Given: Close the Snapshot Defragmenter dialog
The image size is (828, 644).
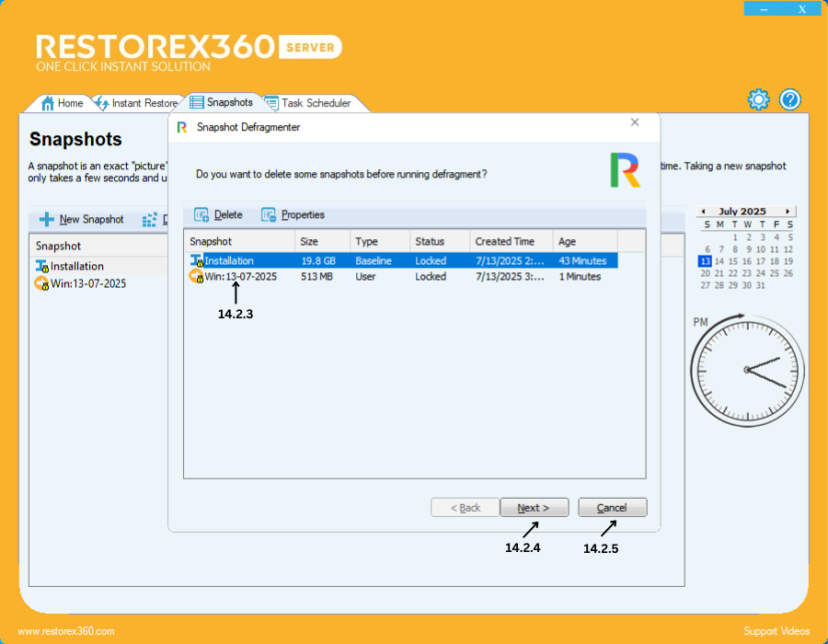Looking at the screenshot, I should (x=635, y=122).
